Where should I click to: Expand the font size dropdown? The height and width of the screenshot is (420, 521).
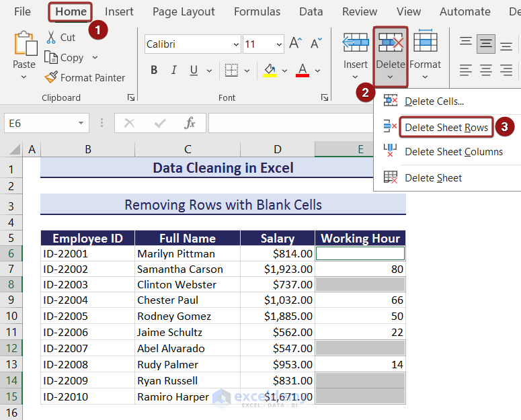[x=278, y=45]
